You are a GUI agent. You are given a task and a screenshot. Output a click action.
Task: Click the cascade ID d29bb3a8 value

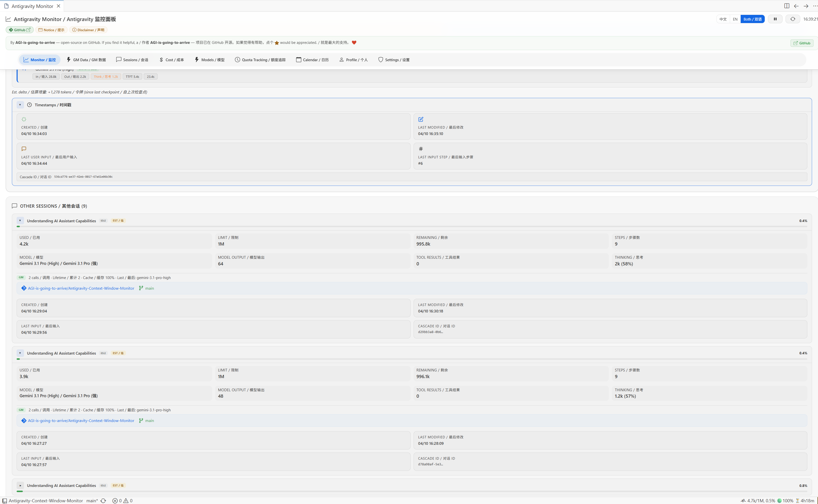pos(430,332)
